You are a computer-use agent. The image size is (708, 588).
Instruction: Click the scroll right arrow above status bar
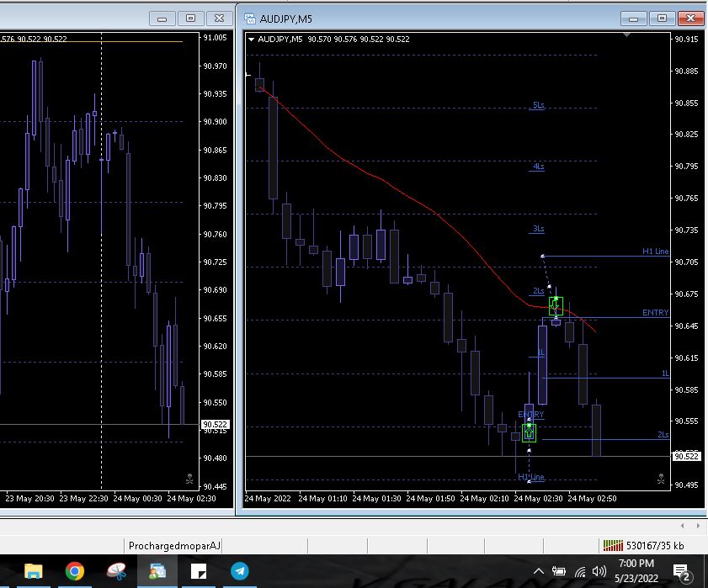pyautogui.click(x=695, y=526)
